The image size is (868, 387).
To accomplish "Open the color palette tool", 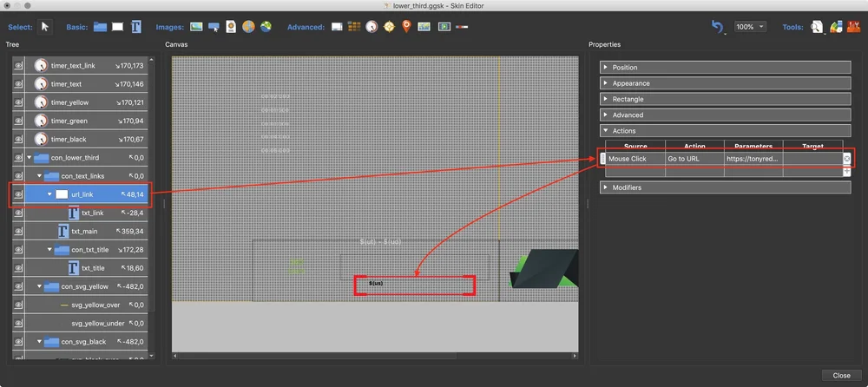I will 836,27.
